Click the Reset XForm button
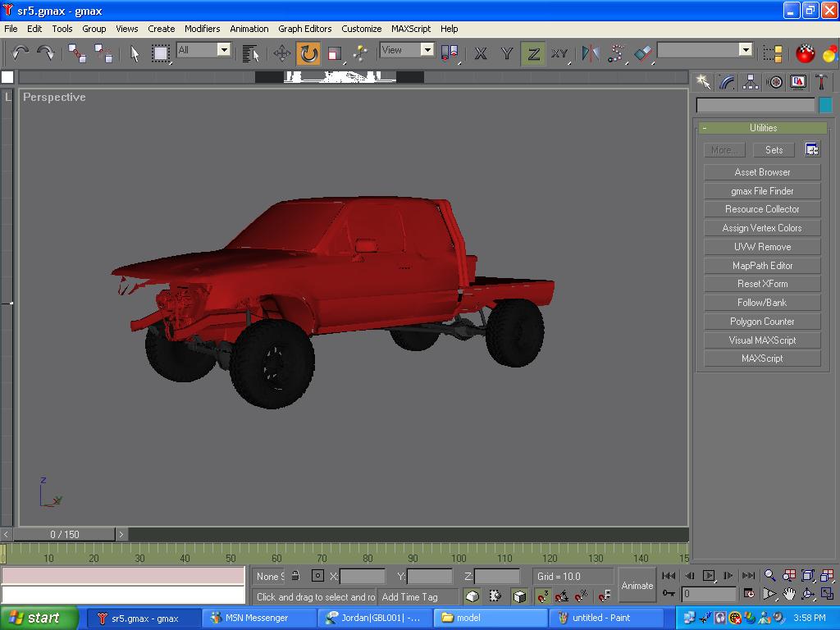The image size is (840, 630). click(x=762, y=284)
